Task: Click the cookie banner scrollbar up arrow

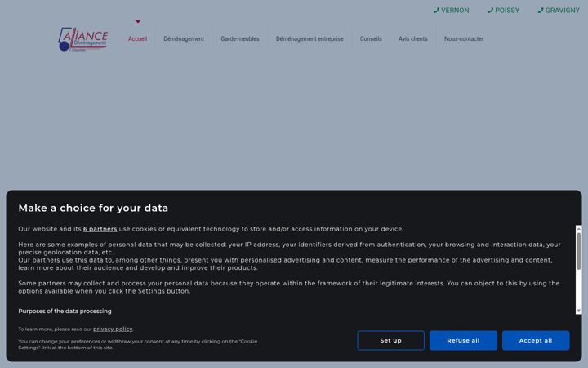Action: (x=579, y=228)
